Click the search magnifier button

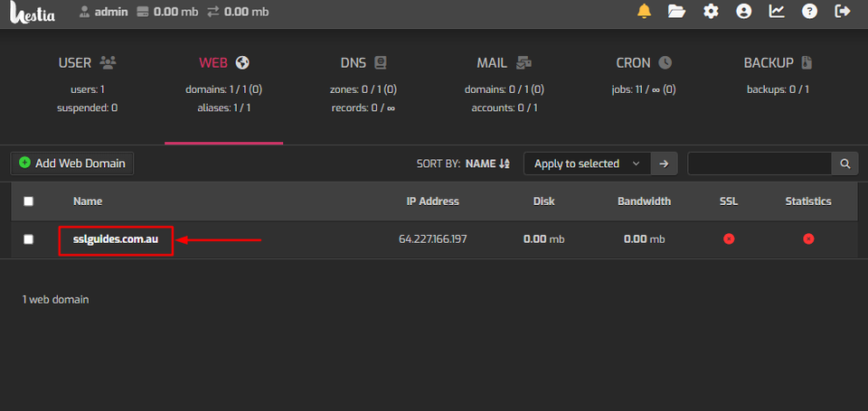[x=844, y=163]
